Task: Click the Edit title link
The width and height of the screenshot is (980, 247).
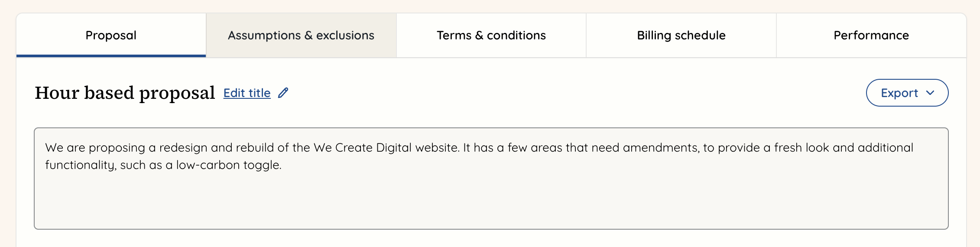Action: click(x=247, y=93)
